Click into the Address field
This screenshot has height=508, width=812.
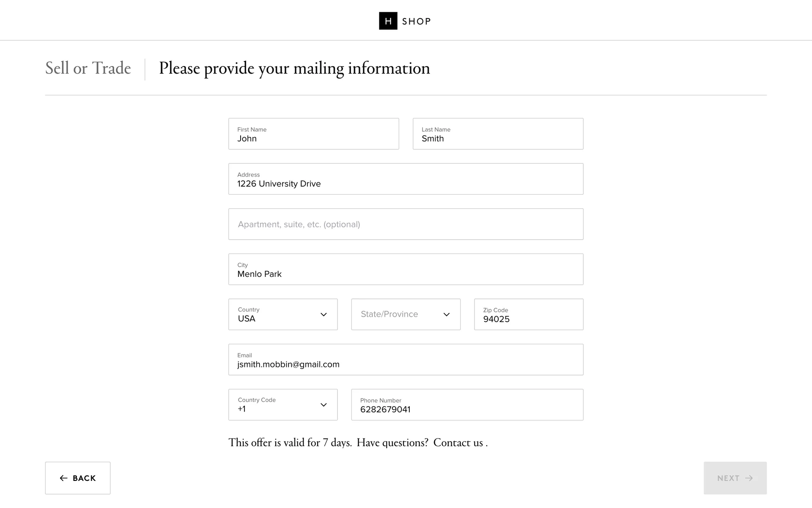click(x=406, y=179)
